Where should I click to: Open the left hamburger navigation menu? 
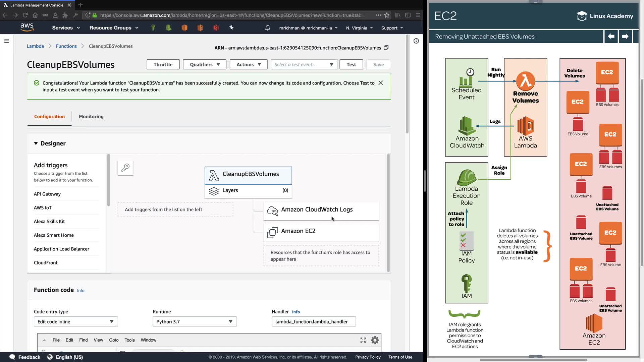point(7,41)
